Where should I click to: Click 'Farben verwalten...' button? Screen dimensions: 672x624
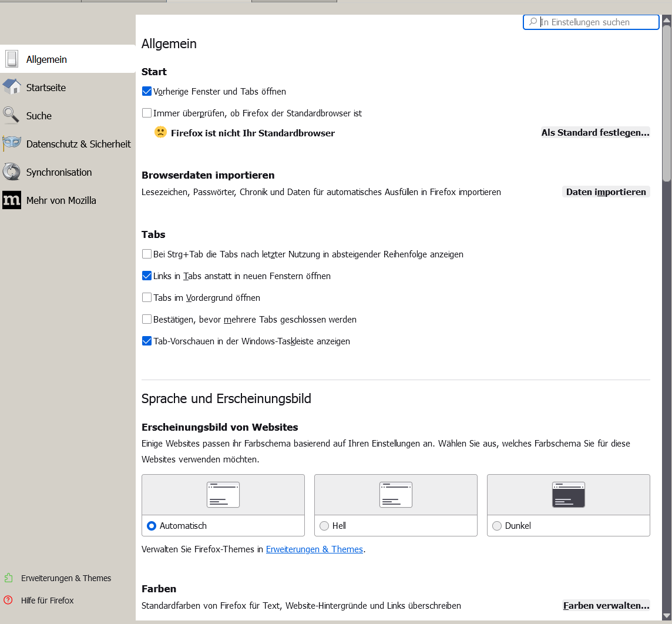point(606,605)
